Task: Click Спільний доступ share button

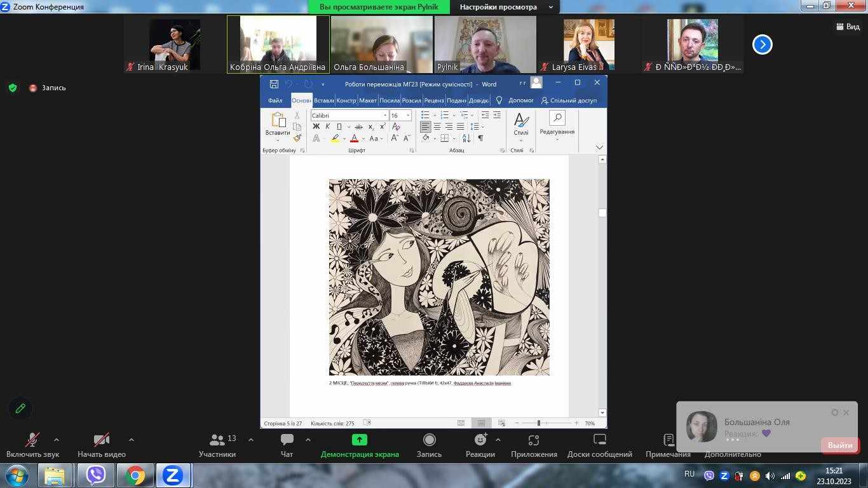Action: [x=569, y=100]
